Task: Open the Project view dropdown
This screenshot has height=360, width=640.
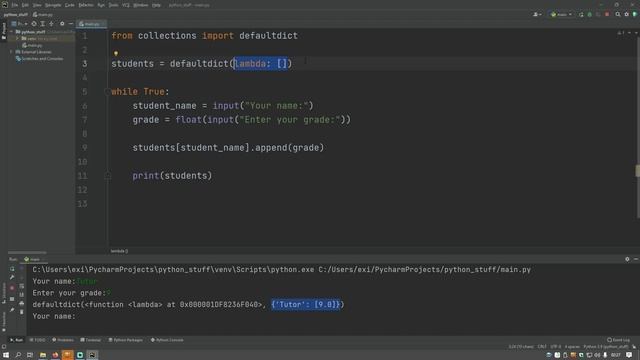Action: coord(19,24)
